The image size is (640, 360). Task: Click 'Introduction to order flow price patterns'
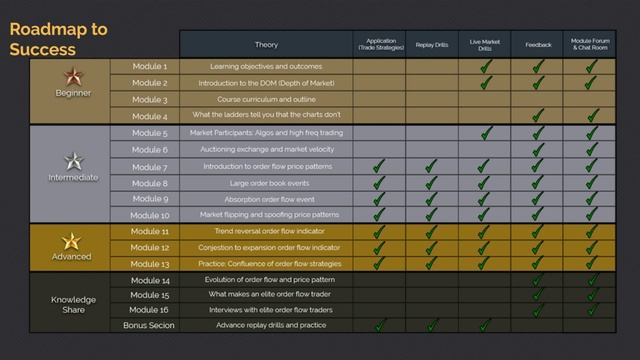[x=268, y=167]
